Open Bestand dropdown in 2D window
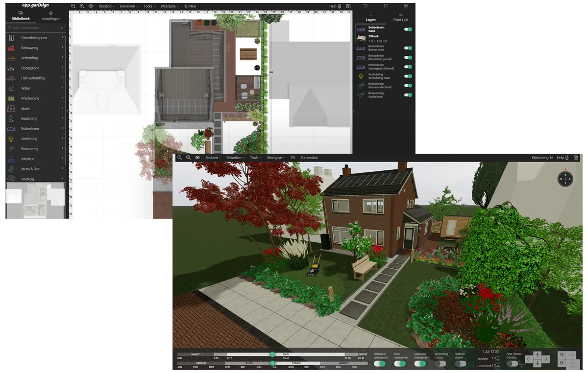The width and height of the screenshot is (588, 373). click(107, 6)
